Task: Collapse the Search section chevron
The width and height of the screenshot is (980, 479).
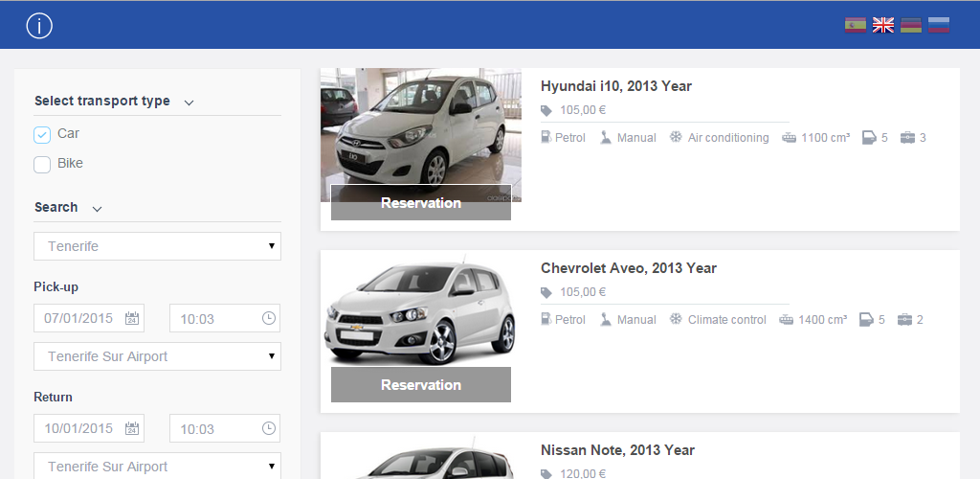Action: (x=97, y=209)
